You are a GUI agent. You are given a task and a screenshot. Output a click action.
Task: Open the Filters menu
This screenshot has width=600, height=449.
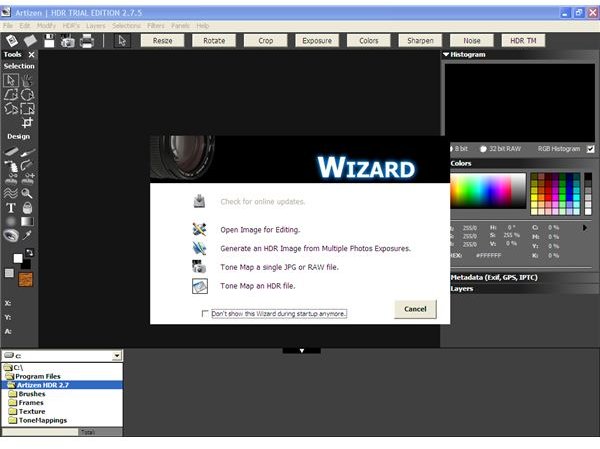[156, 26]
